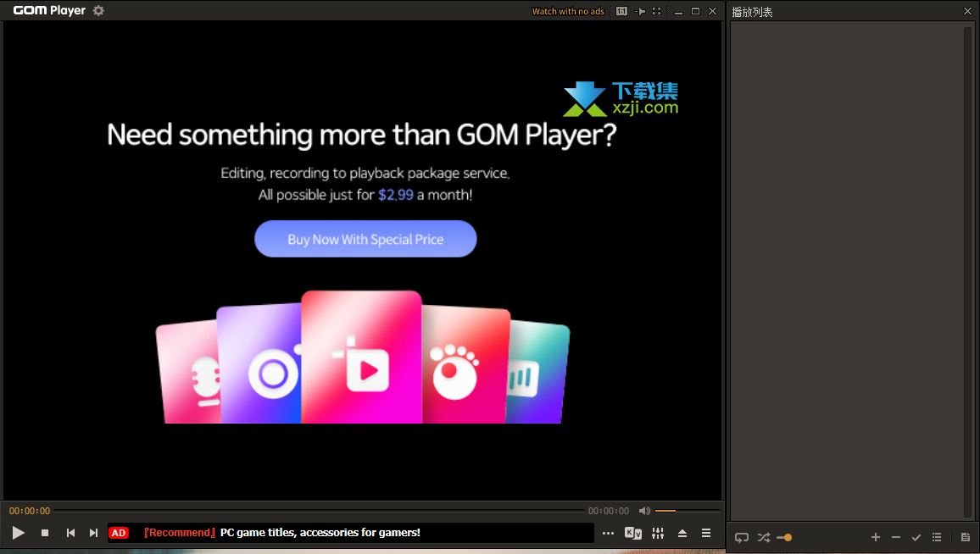This screenshot has height=554, width=980.
Task: Click the center video editor card
Action: (361, 357)
